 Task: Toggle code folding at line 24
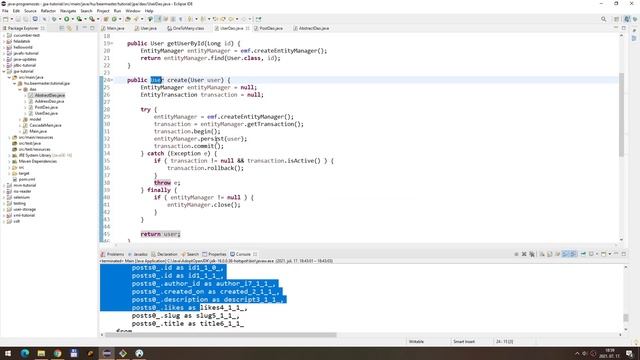tap(112, 80)
